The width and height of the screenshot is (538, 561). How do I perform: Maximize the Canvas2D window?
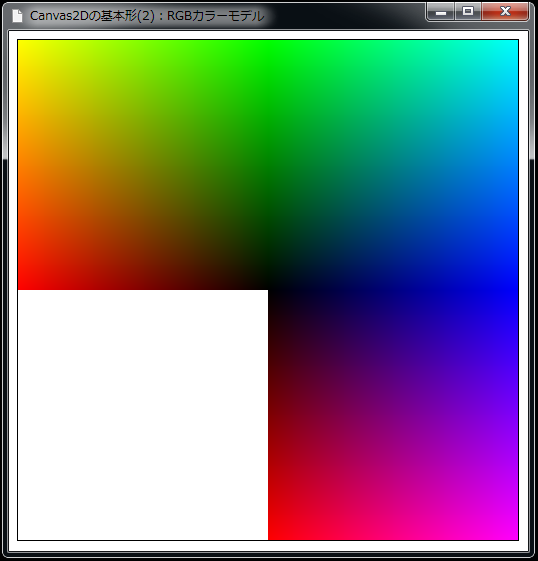coord(468,12)
